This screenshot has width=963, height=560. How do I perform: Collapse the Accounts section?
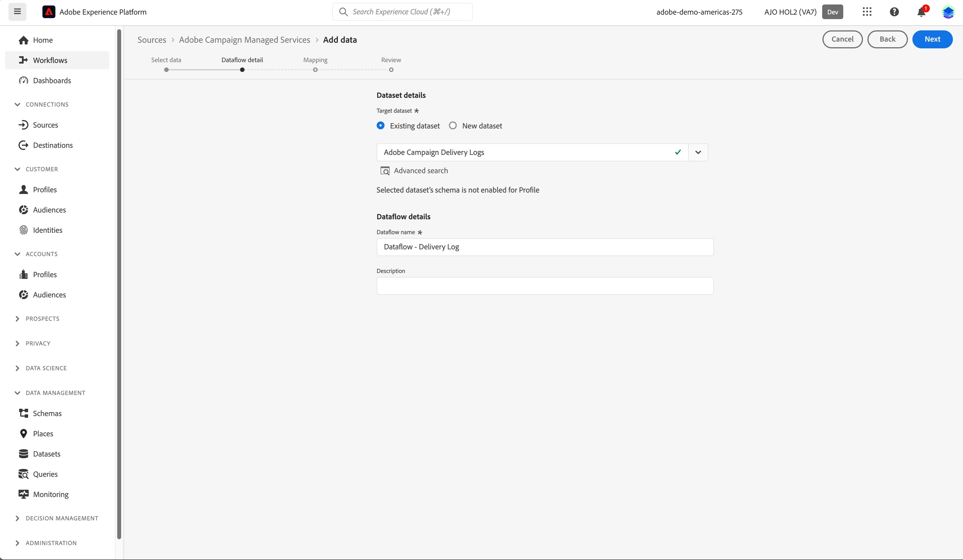point(17,254)
